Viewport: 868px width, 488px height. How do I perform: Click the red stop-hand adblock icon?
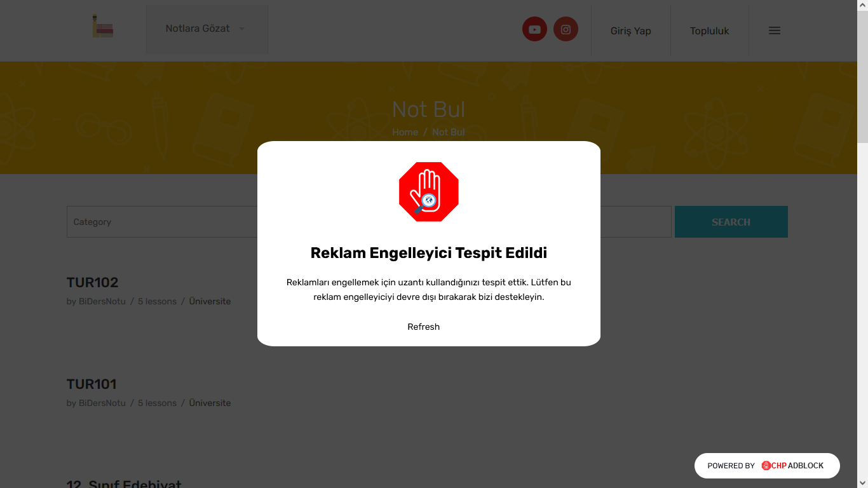(x=428, y=191)
